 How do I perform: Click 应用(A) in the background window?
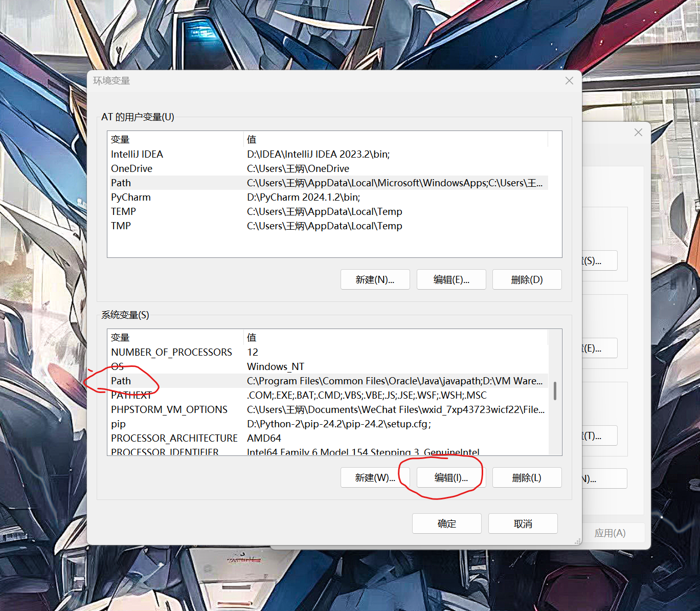[x=610, y=533]
